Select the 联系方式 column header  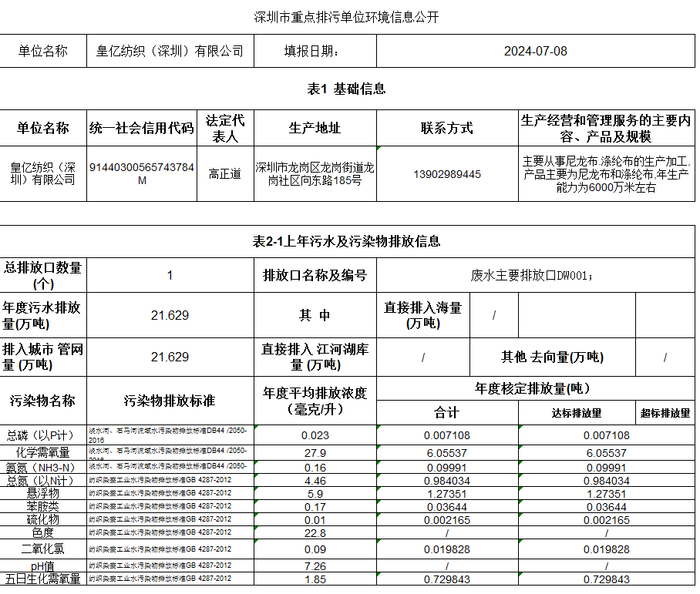tap(447, 128)
